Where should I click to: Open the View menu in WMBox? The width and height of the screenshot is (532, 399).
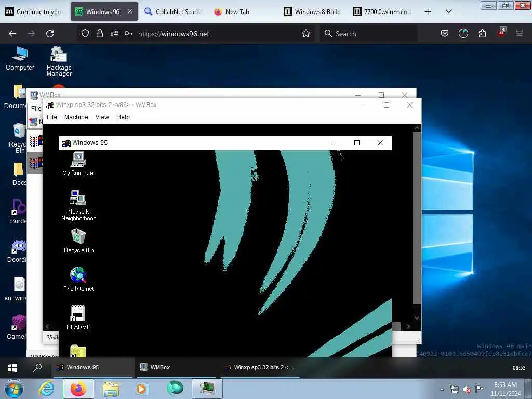click(x=102, y=117)
